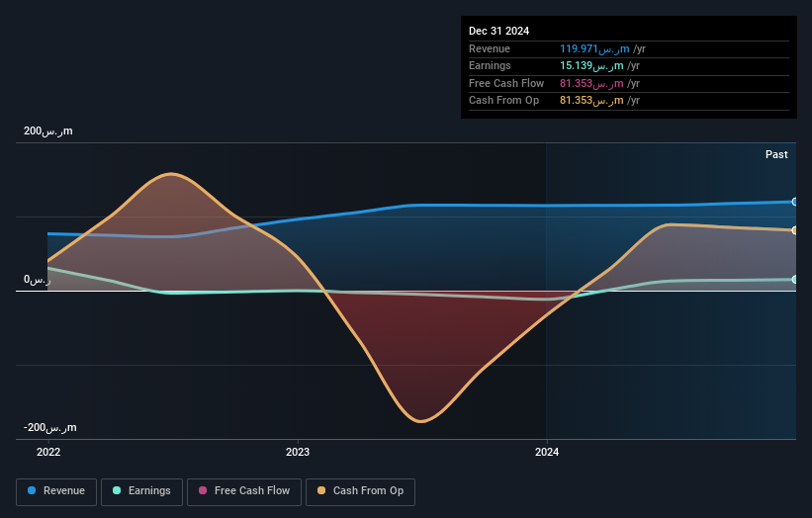
Task: Click the Dec 31 2024 tooltip date
Action: [498, 31]
